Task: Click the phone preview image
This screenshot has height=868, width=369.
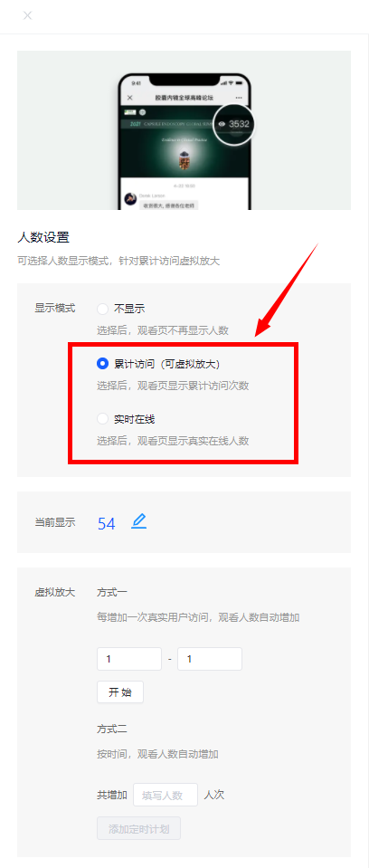Action: (184, 130)
